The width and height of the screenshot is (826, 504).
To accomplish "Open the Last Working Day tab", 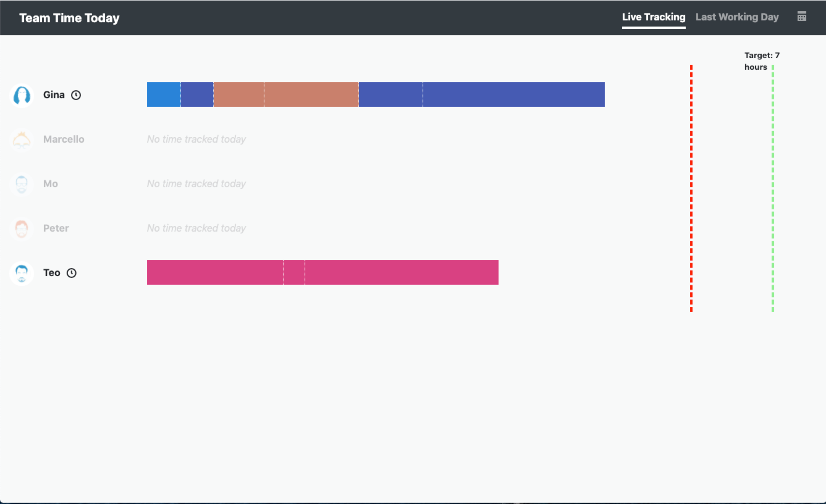I will (737, 17).
